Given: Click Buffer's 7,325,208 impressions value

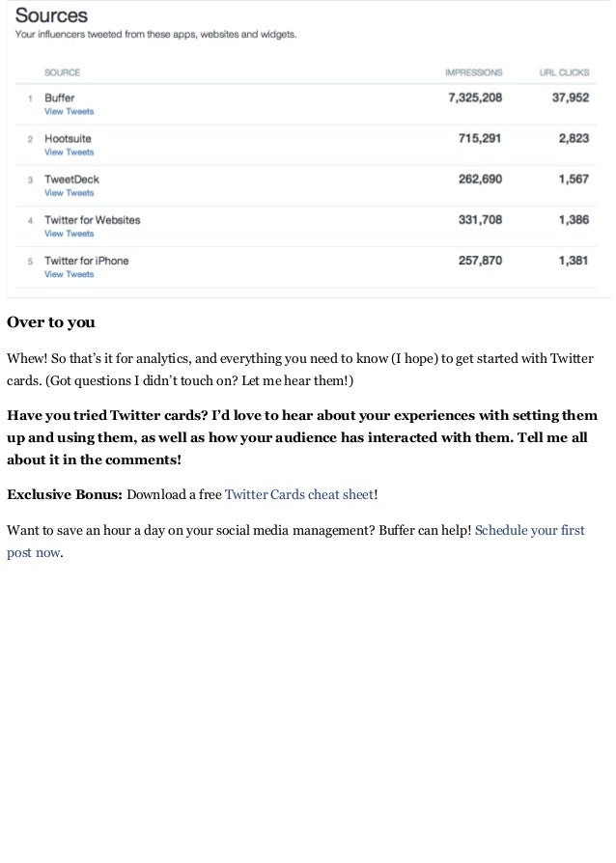Looking at the screenshot, I should (475, 98).
